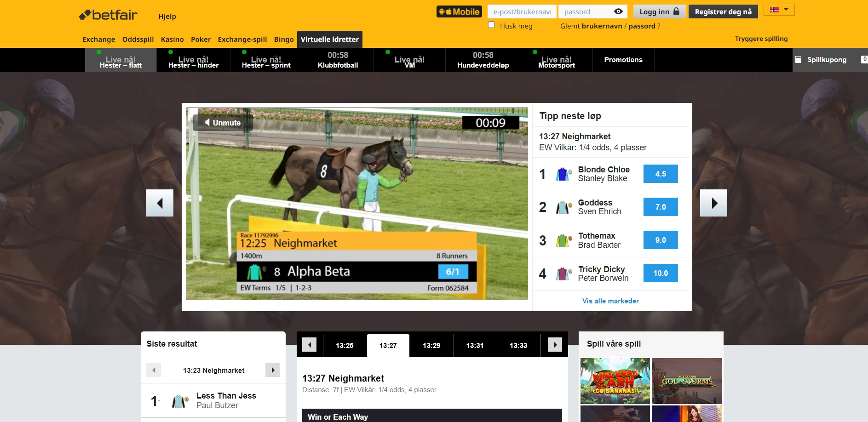Tick the Husk meg checkbox
The image size is (868, 422).
[491, 25]
